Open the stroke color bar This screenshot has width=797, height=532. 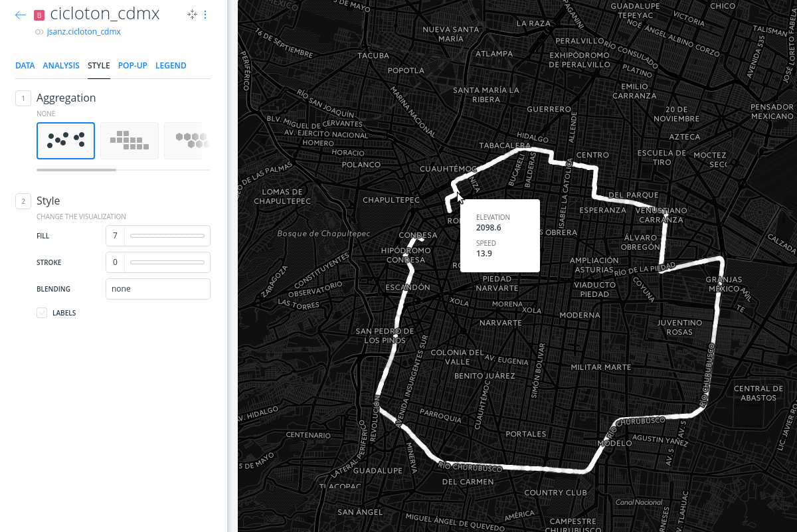tap(167, 262)
